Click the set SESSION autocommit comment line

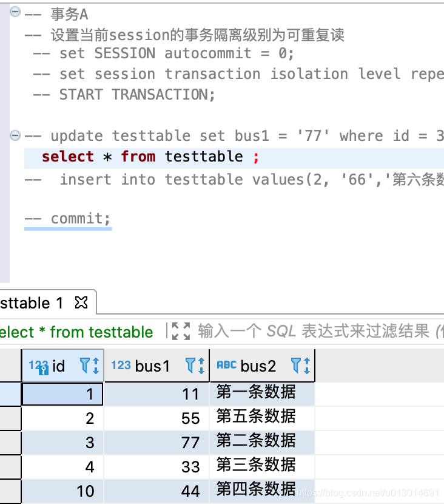coord(163,53)
